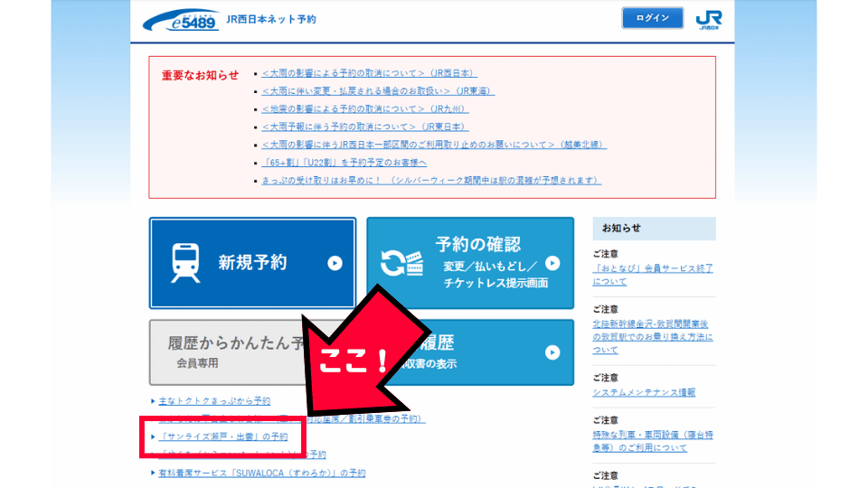Open 主なトクトクきっぷから予約 link
This screenshot has width=868, height=488.
pos(214,400)
